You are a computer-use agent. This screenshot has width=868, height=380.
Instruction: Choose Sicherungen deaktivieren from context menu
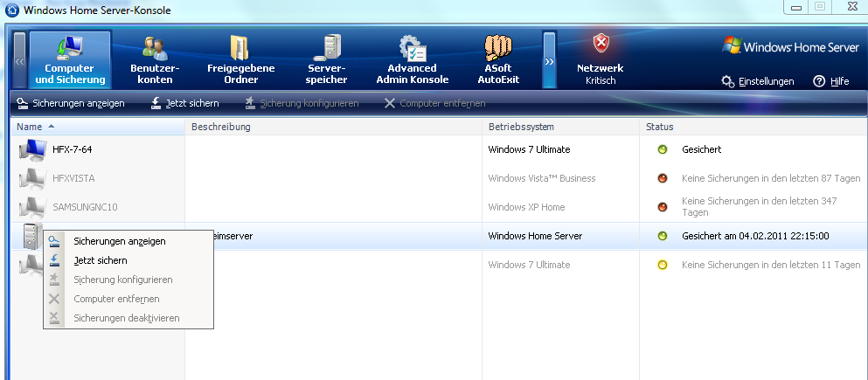pos(128,318)
